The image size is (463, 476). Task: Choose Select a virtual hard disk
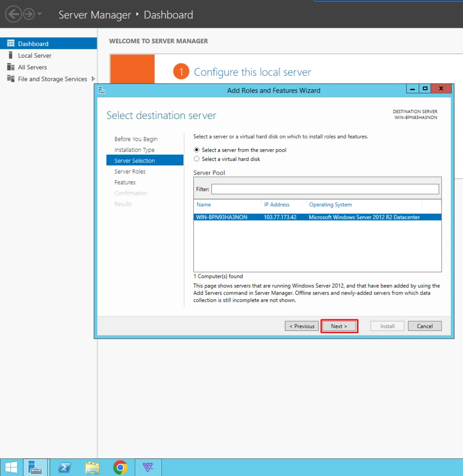197,159
